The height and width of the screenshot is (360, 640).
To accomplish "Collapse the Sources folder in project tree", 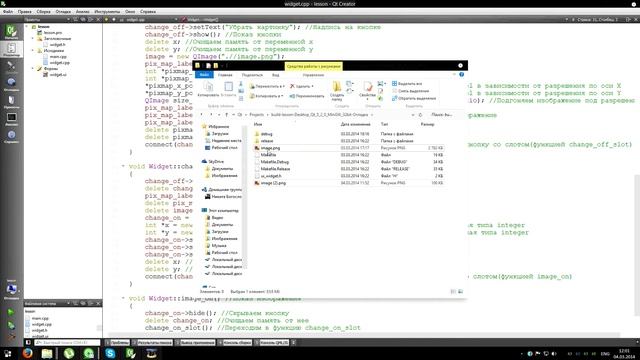I will 33,51.
